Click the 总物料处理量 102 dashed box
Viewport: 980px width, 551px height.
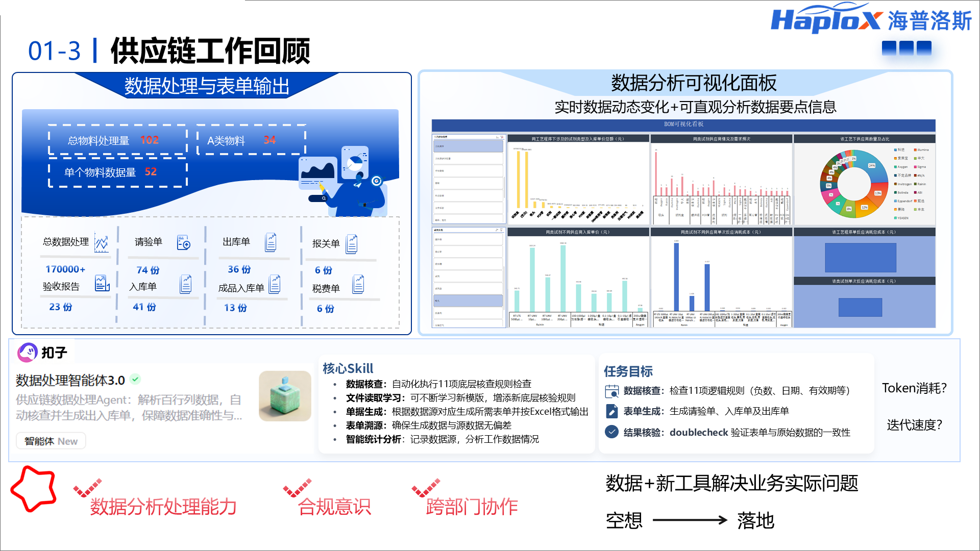point(118,139)
